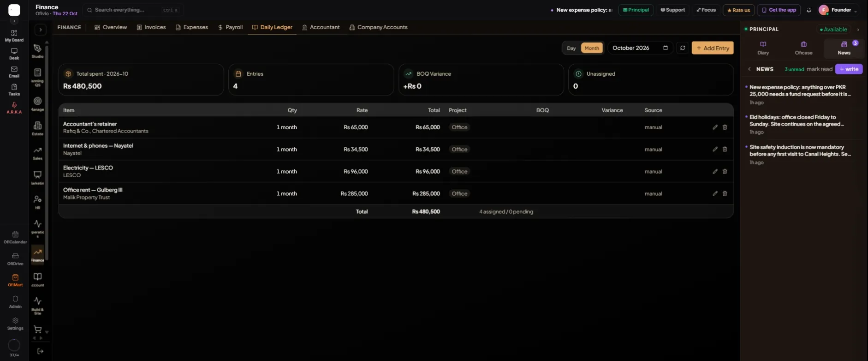Open the HR module icon
The image size is (868, 361).
tap(37, 202)
